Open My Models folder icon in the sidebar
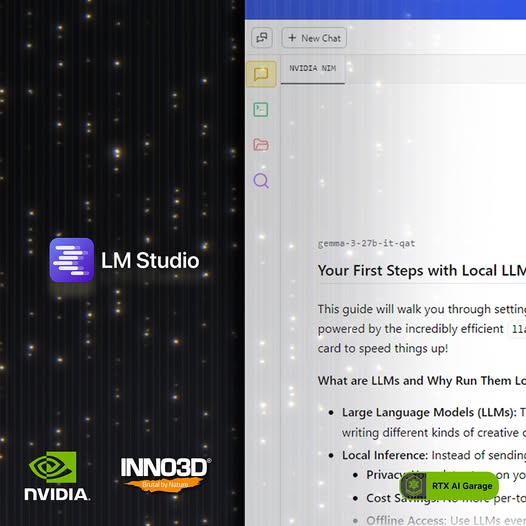This screenshot has width=526, height=526. click(261, 145)
